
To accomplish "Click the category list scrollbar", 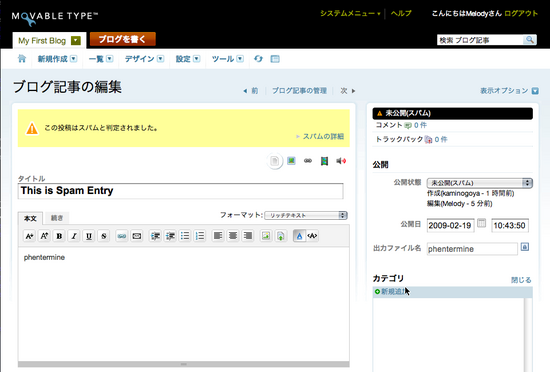I will [x=528, y=335].
